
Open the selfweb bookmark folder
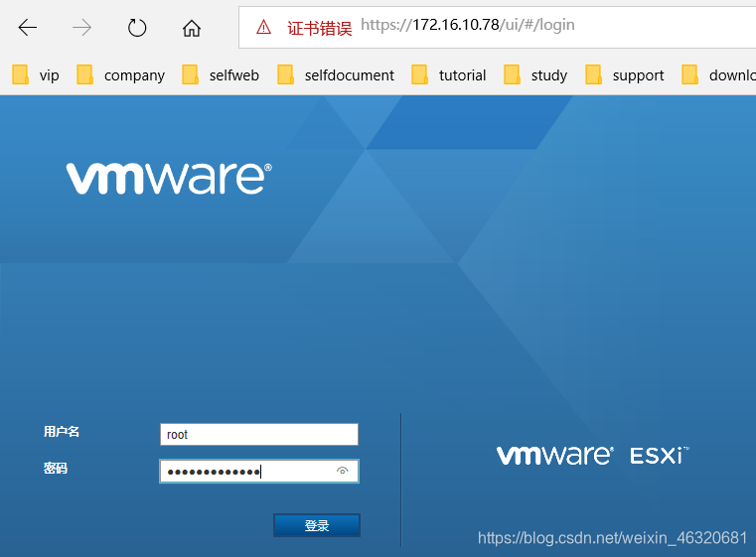[x=221, y=75]
